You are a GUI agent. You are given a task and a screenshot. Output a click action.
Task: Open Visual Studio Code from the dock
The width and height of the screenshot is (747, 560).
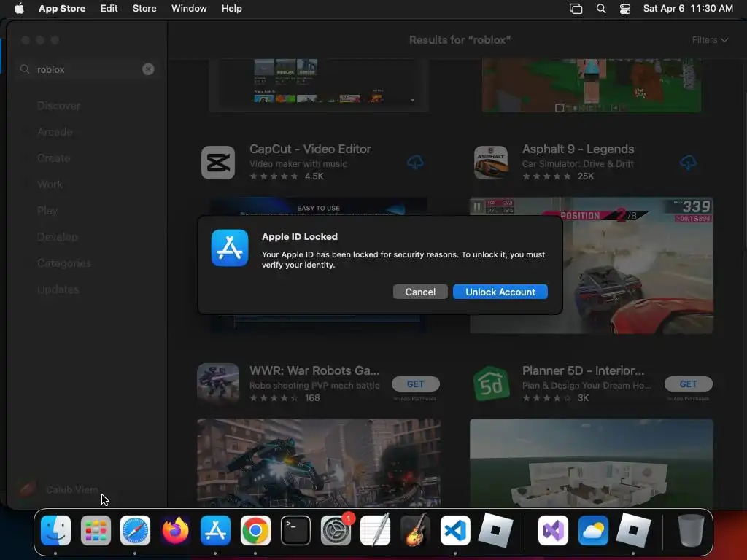click(455, 530)
